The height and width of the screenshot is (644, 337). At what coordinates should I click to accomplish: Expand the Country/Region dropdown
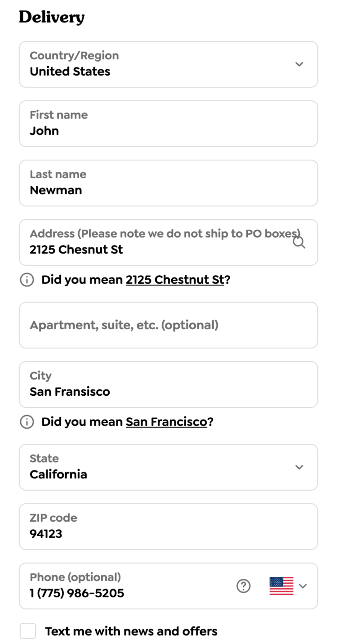pos(299,64)
